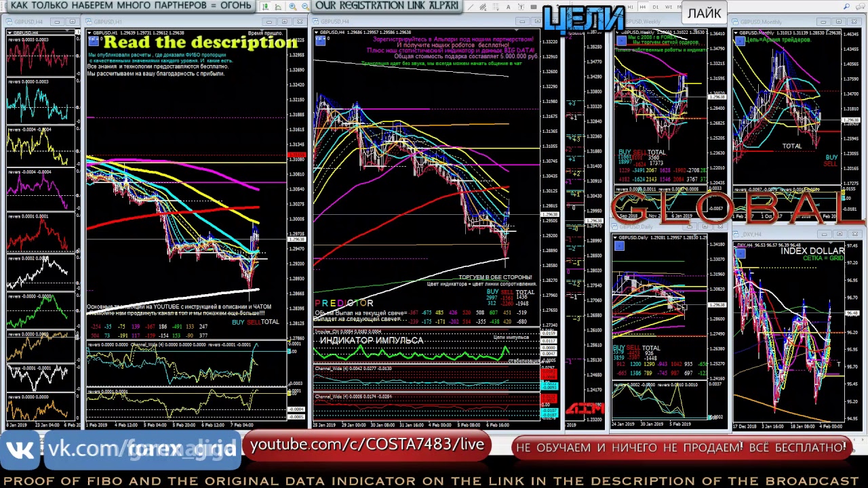Image resolution: width=868 pixels, height=488 pixels.
Task: Click the 'Read the description' yellow heading
Action: pos(200,43)
